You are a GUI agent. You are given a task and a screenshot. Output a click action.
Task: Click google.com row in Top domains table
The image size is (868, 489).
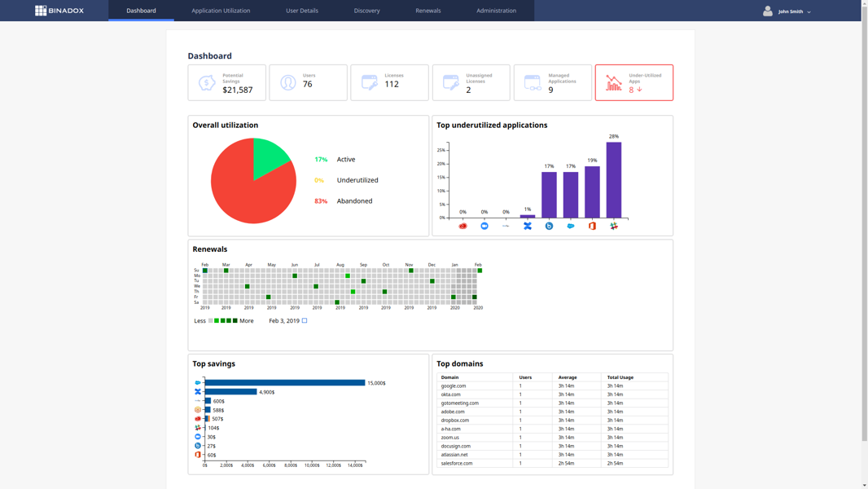coord(454,385)
